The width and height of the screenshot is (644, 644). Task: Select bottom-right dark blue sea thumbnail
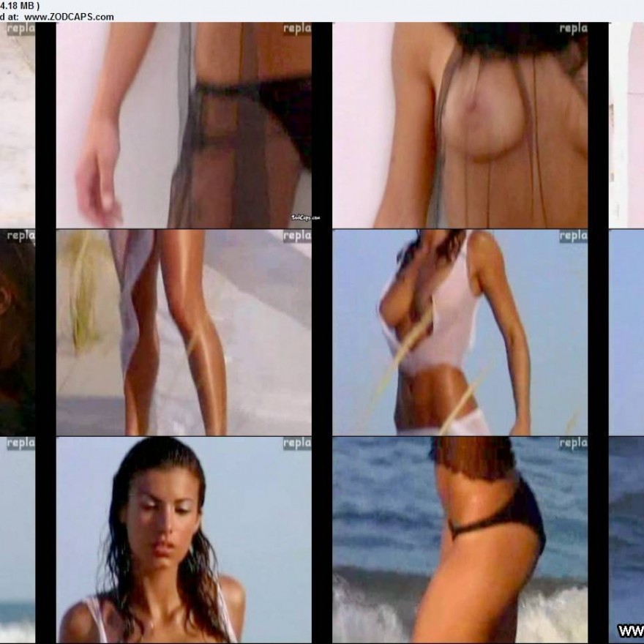[x=626, y=527]
